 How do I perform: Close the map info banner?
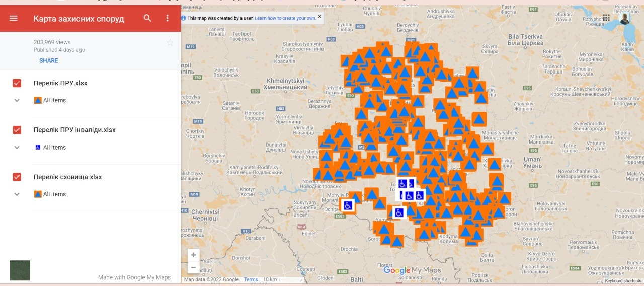tap(319, 16)
